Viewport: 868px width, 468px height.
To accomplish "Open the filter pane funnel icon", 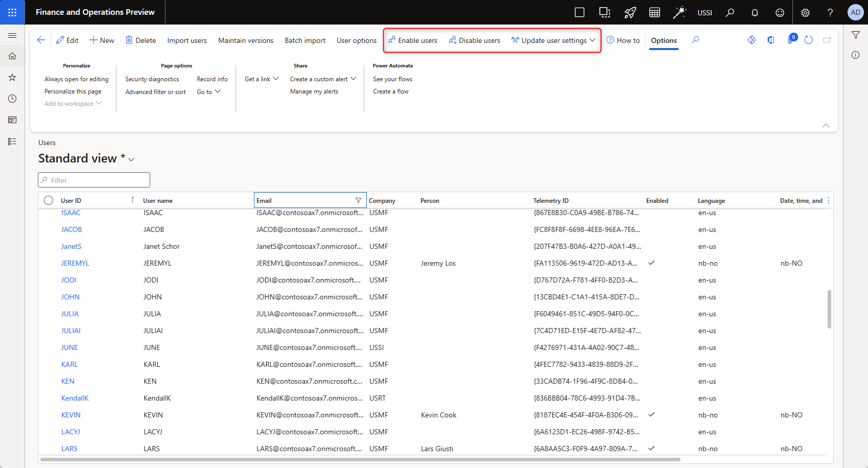I will coord(856,35).
